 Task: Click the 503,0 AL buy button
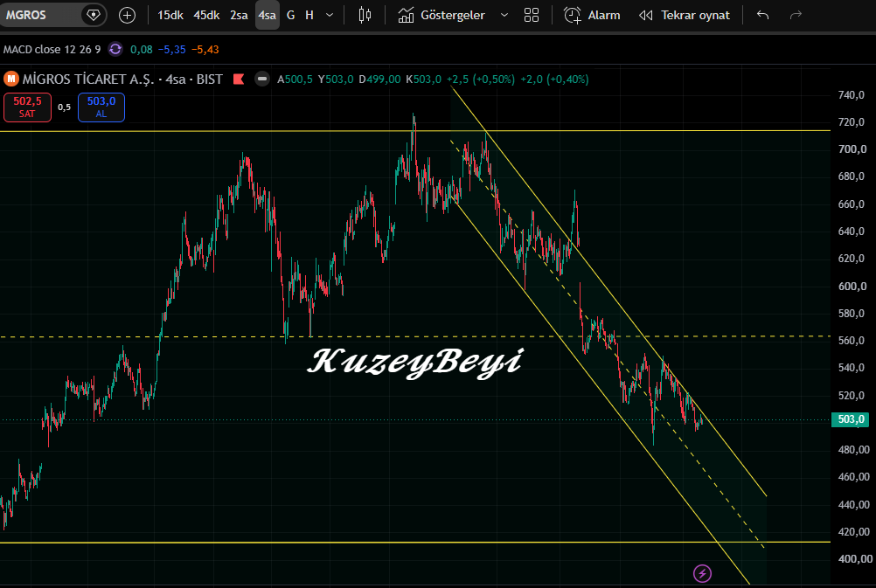pos(101,107)
